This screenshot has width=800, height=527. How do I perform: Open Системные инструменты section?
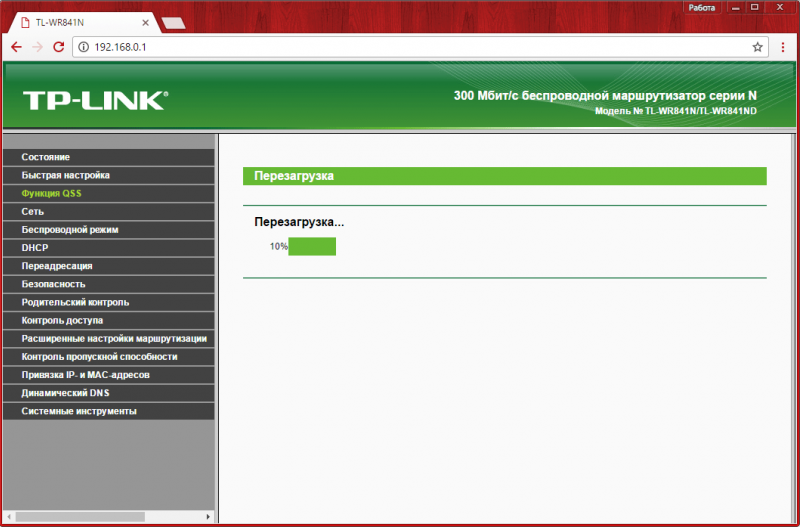coord(109,411)
